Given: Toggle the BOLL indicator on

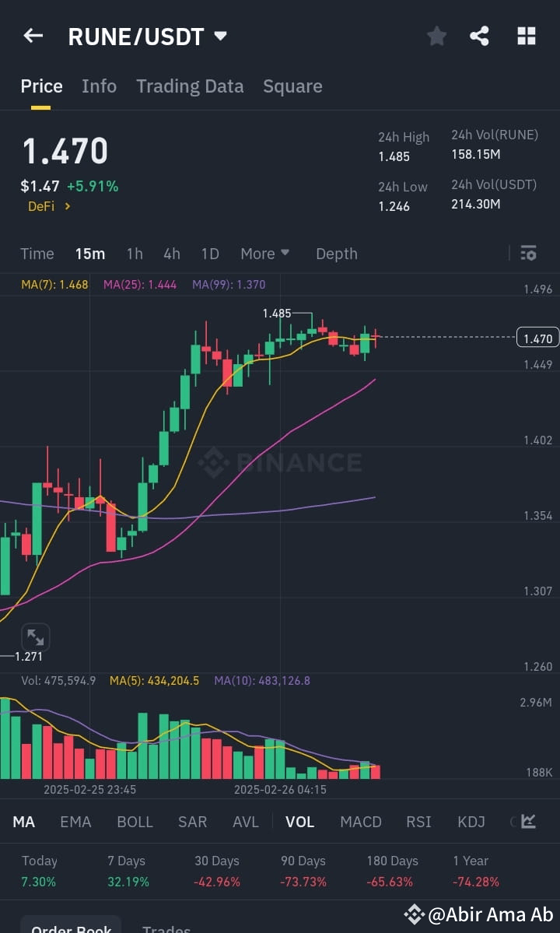Looking at the screenshot, I should pos(135,822).
